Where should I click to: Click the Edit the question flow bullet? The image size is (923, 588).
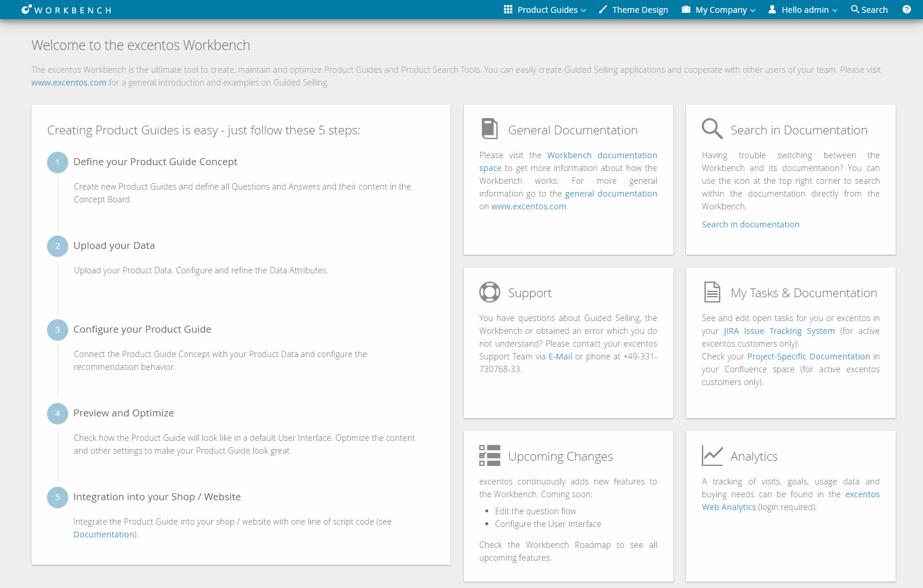[535, 511]
